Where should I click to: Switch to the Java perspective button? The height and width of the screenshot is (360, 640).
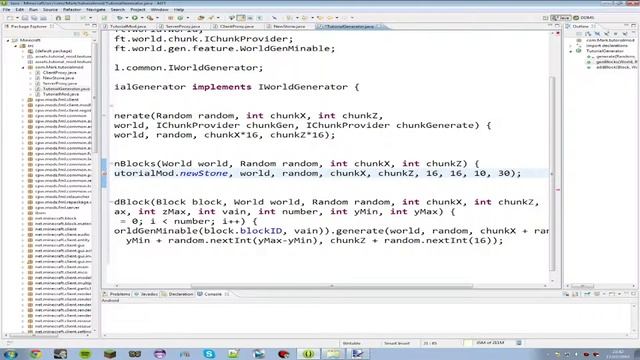pos(561,18)
